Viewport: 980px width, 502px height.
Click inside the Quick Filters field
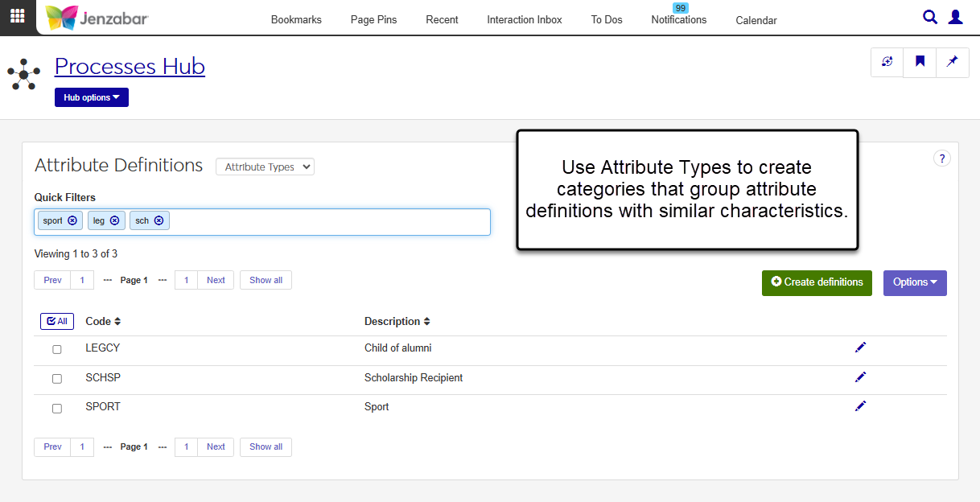[322, 221]
